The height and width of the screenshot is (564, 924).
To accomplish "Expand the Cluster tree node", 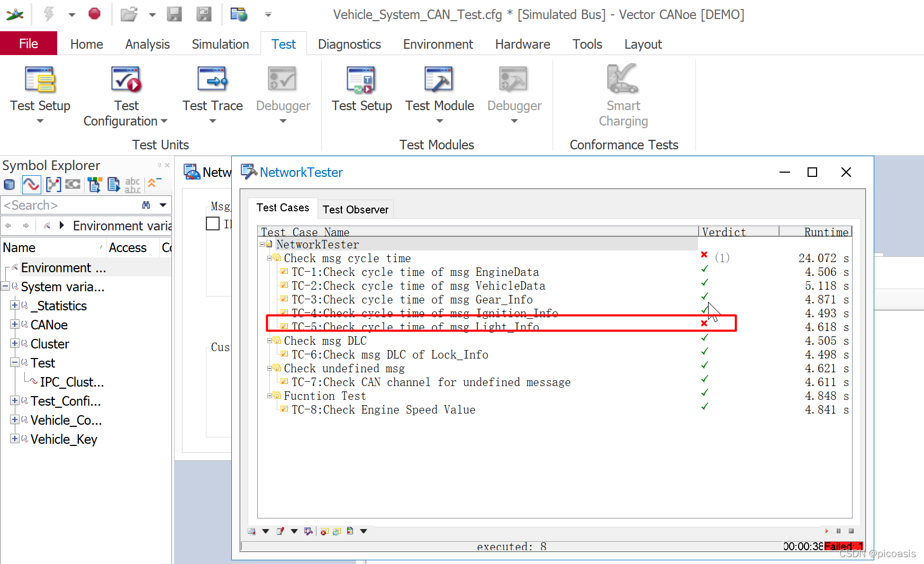I will click(15, 344).
